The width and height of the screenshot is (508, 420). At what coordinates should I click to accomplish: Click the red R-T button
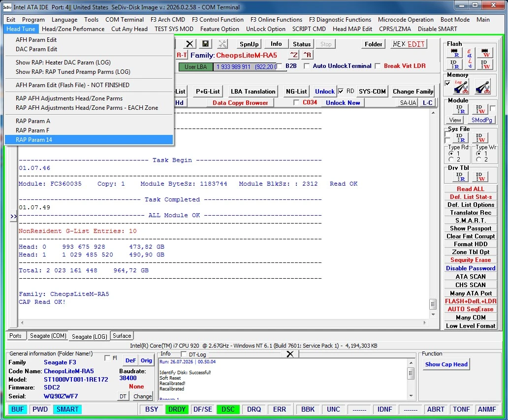[x=182, y=55]
